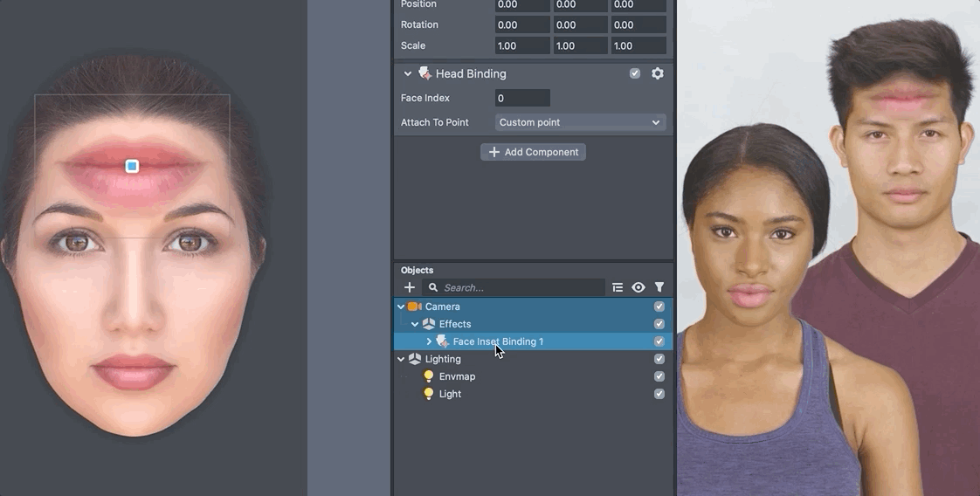Expand the Face Inset Binding 1 item
This screenshot has height=496, width=980.
(429, 341)
